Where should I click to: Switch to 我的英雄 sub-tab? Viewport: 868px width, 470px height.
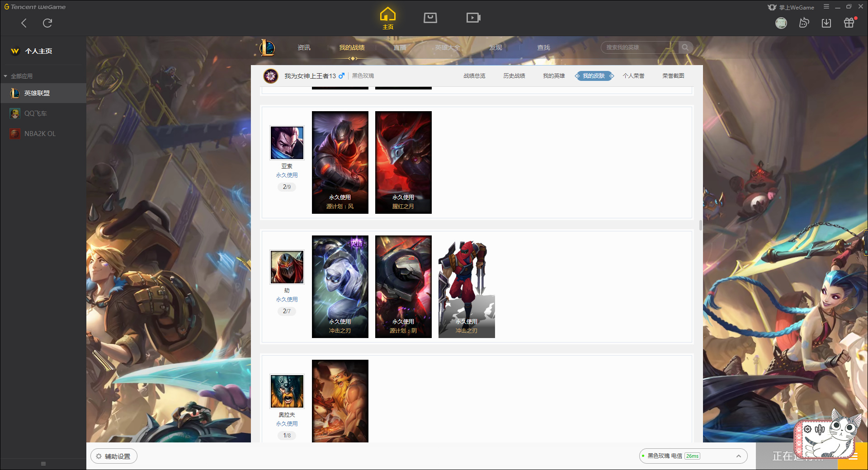point(554,76)
